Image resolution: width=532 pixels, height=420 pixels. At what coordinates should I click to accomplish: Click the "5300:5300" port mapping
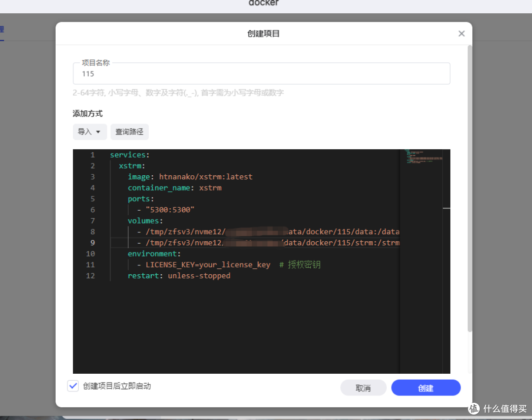pos(169,210)
